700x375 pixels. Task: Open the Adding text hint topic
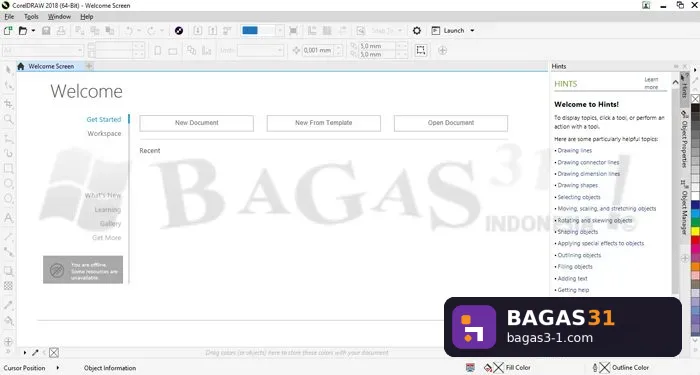[572, 278]
